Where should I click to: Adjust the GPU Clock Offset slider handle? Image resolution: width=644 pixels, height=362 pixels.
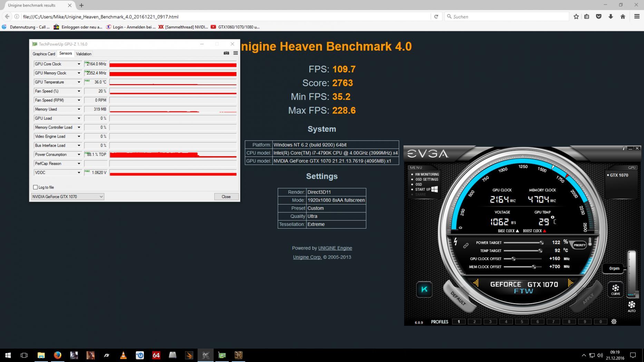click(514, 259)
